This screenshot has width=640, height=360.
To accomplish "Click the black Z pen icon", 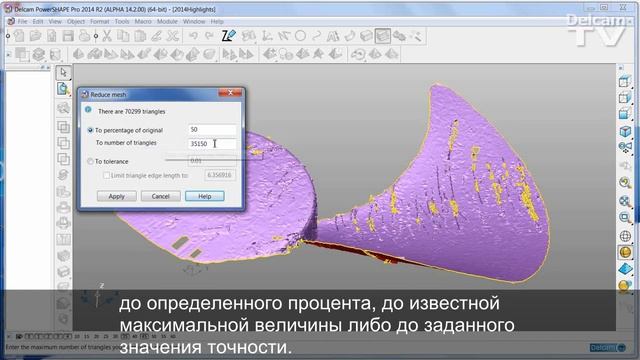I will coord(228,36).
